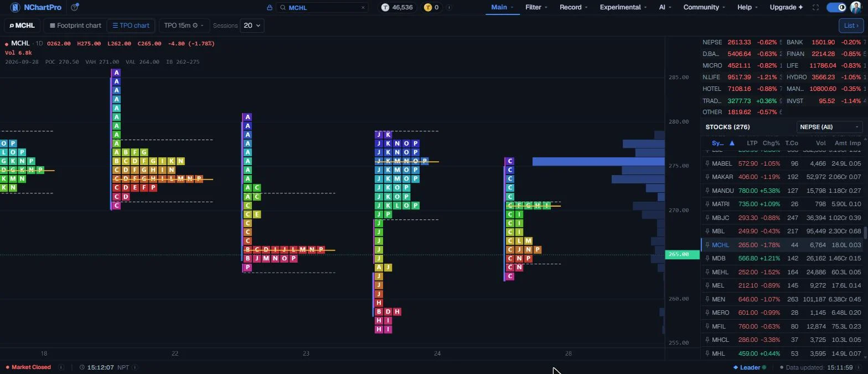Open the TPO 15m settings dropdown
The image size is (868, 374).
pyautogui.click(x=184, y=25)
